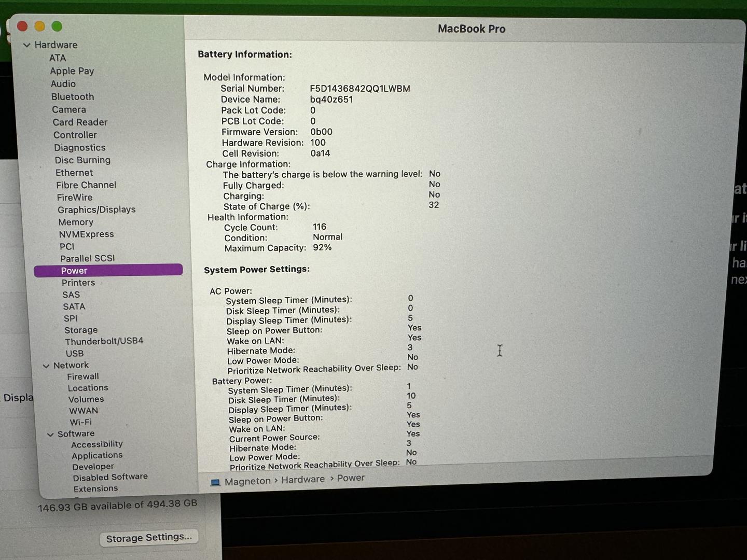Viewport: 747px width, 560px height.
Task: Select Diagnostics in the sidebar
Action: click(80, 148)
